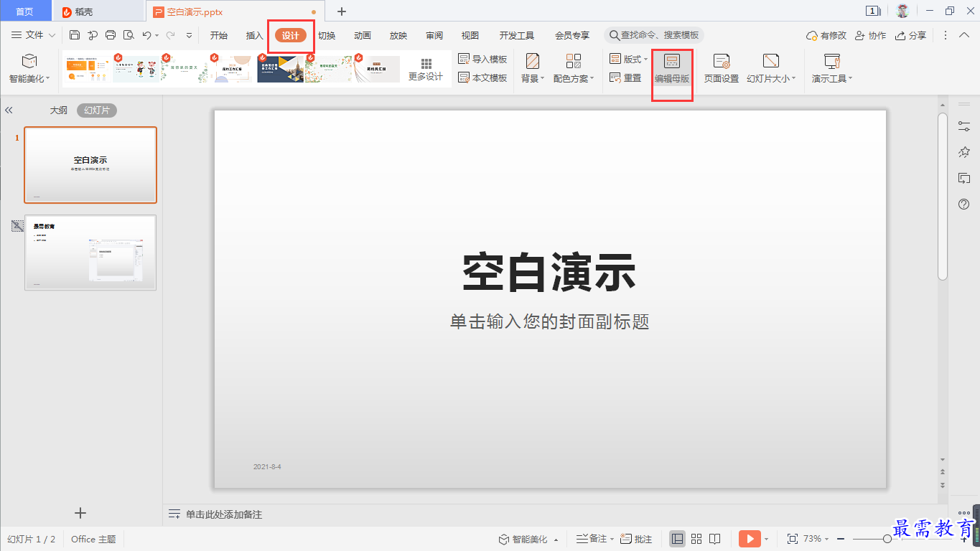Open the 配色方案 dropdown arrow
Viewport: 980px width, 551px height.
click(x=592, y=78)
